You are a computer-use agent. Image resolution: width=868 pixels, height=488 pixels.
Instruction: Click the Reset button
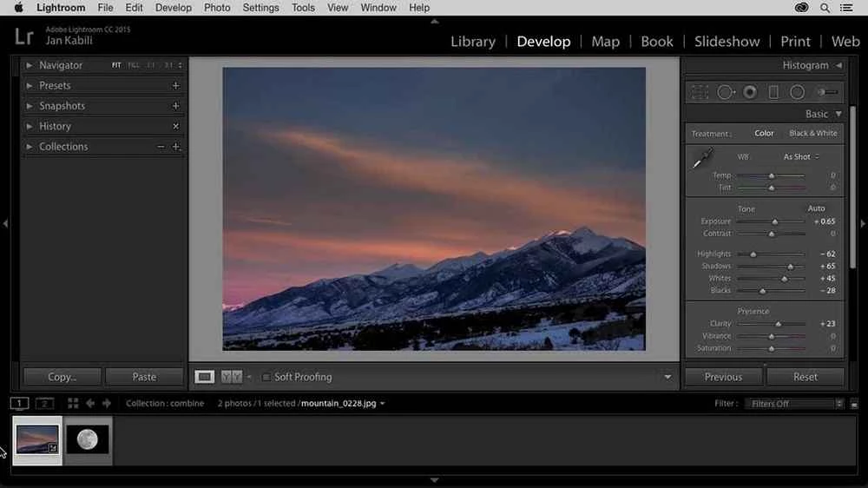(805, 377)
